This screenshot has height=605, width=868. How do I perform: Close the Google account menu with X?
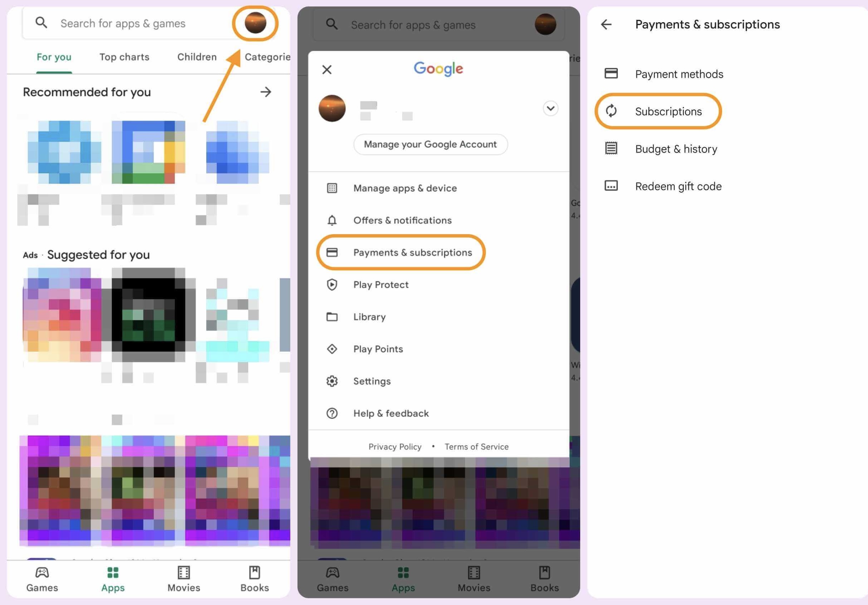[327, 69]
